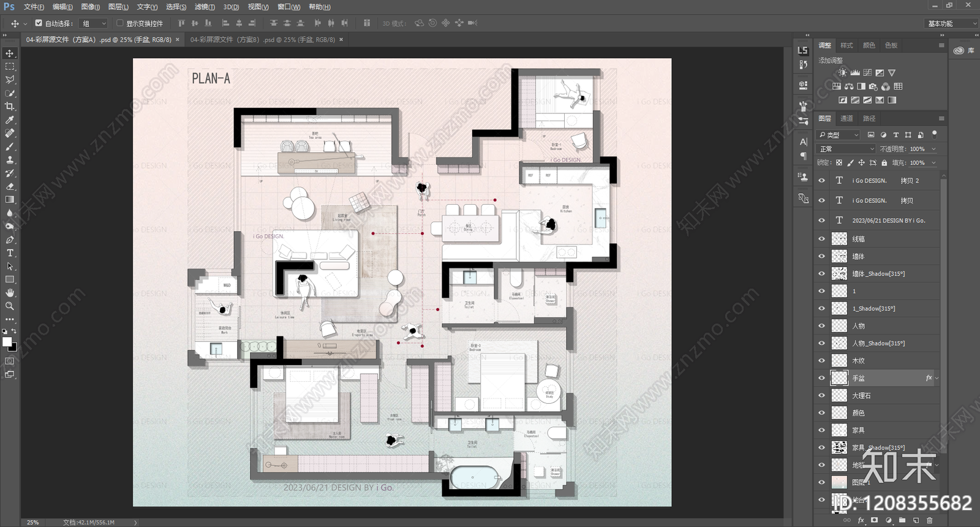Viewport: 980px width, 527px height.
Task: Select the Pen tool
Action: click(10, 240)
